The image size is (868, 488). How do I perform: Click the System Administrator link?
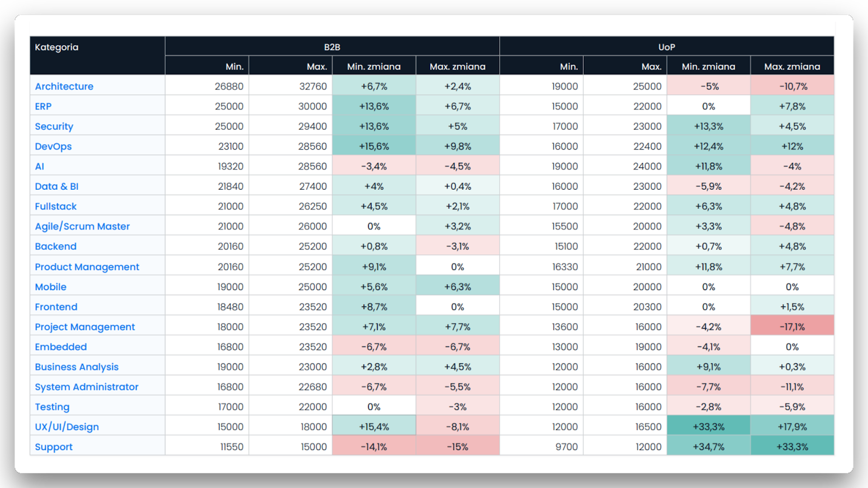87,387
